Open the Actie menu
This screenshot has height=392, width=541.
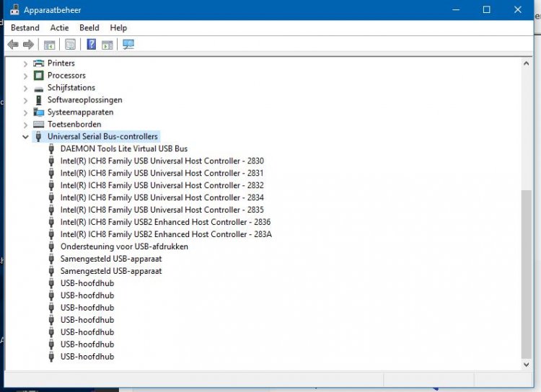(x=60, y=27)
